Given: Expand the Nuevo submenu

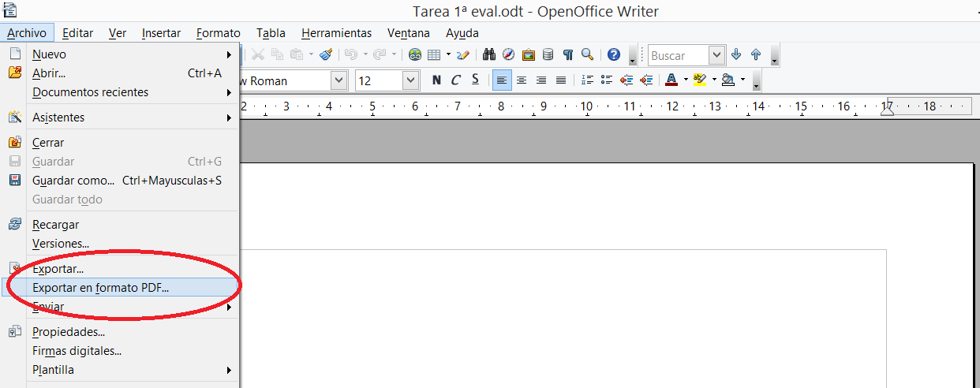Looking at the screenshot, I should click(121, 54).
